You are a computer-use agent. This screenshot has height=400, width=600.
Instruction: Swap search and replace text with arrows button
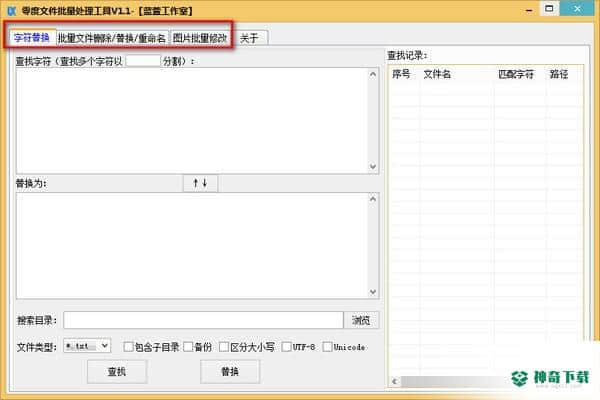(x=201, y=183)
